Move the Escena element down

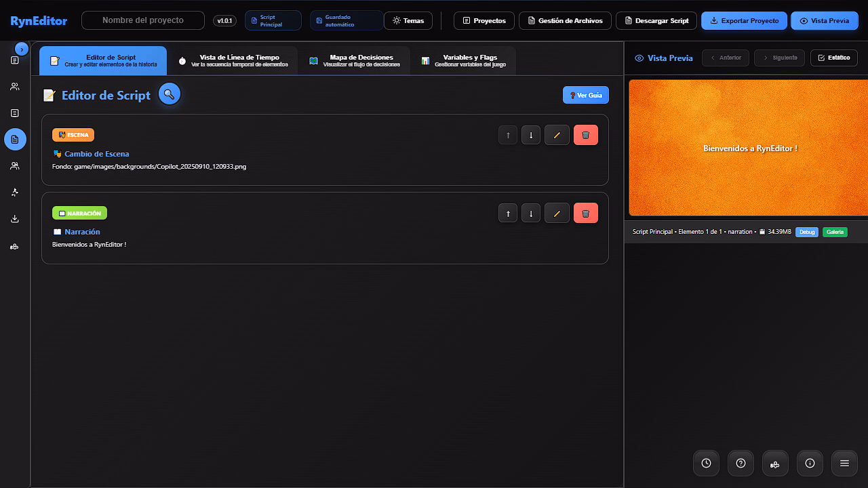(x=531, y=135)
